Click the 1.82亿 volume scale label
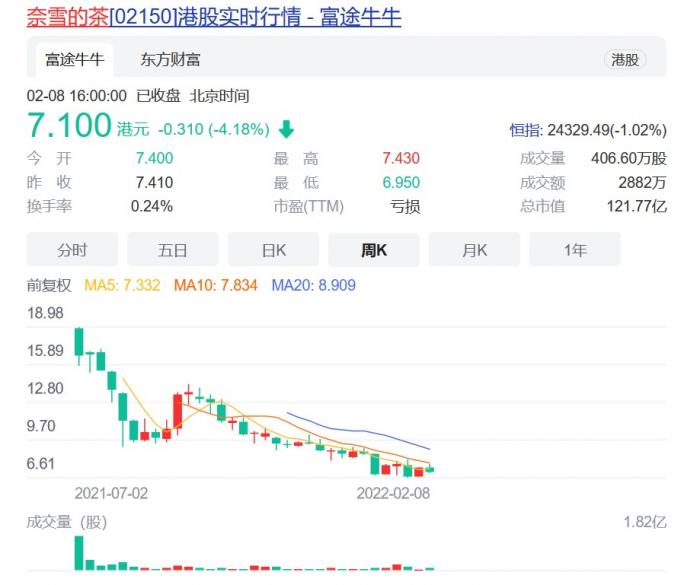The width and height of the screenshot is (700, 585). point(645,522)
